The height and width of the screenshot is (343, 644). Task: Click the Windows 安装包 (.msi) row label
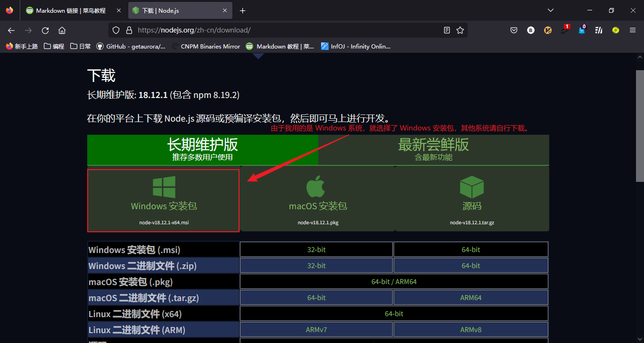click(134, 250)
